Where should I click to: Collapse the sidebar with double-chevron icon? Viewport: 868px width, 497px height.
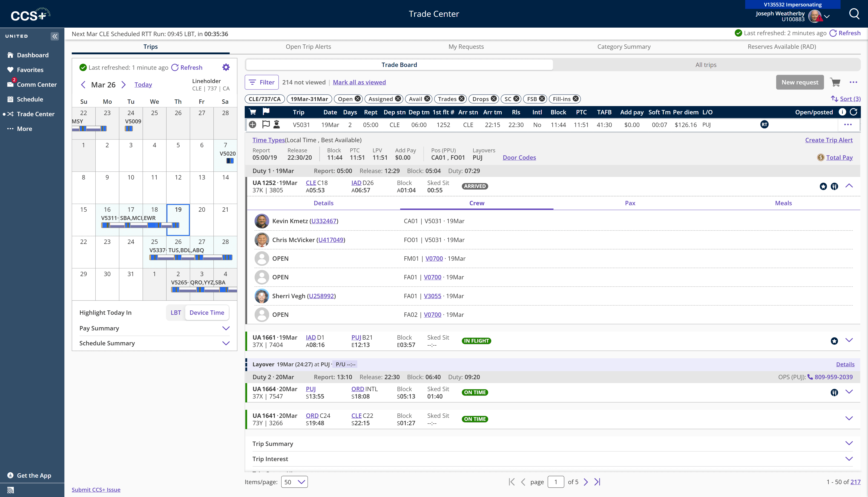(x=55, y=36)
